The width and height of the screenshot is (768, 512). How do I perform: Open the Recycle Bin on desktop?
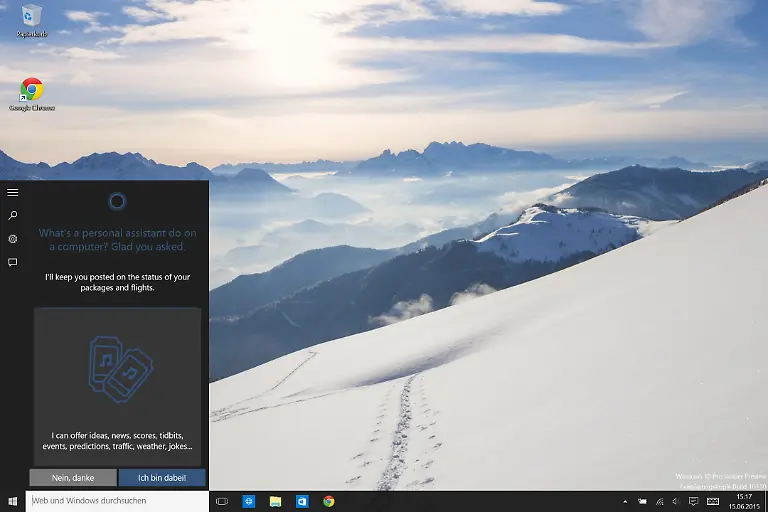click(x=32, y=16)
